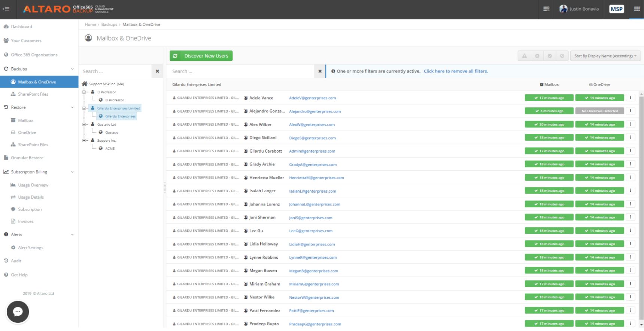Click the tree Search field
This screenshot has width=644, height=331.
tap(115, 71)
